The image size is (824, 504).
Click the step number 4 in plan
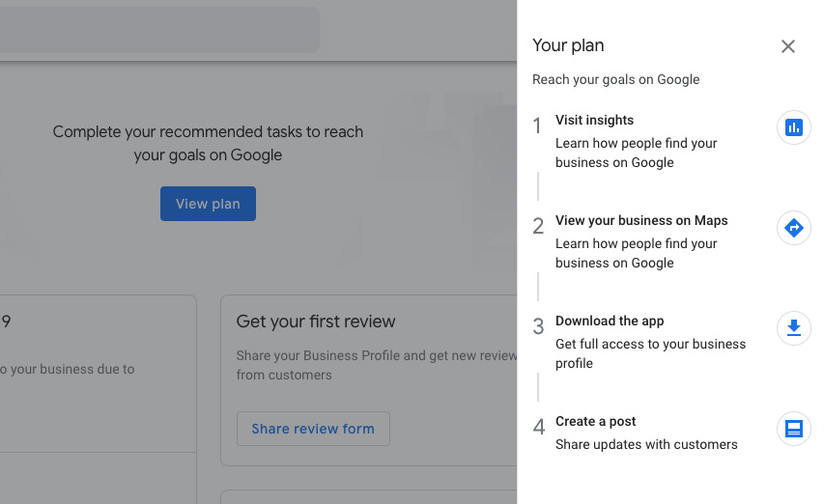pos(539,427)
